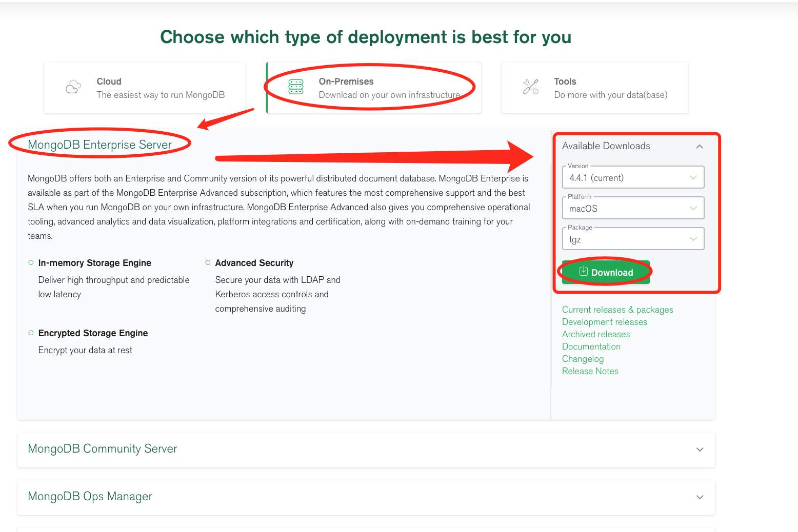The image size is (798, 532).
Task: Click Encrypted Storage Engine heading
Action: [93, 333]
